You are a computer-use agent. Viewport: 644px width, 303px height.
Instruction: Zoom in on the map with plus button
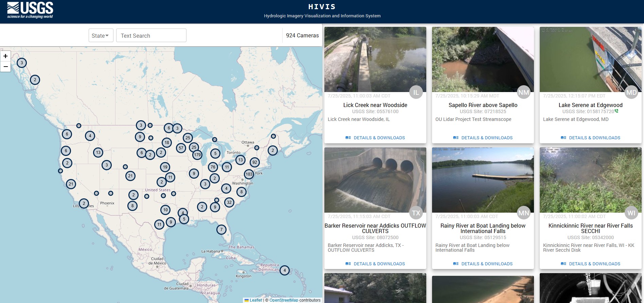[5, 56]
